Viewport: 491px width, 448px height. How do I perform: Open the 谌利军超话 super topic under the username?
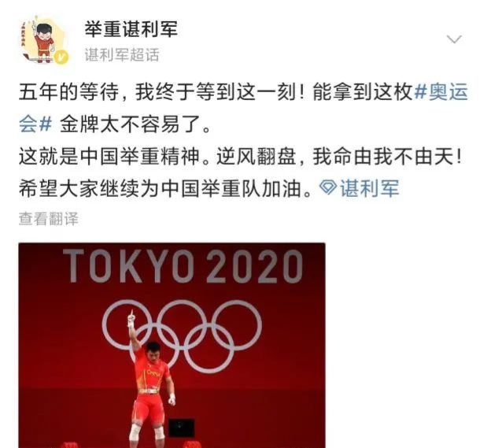122,55
